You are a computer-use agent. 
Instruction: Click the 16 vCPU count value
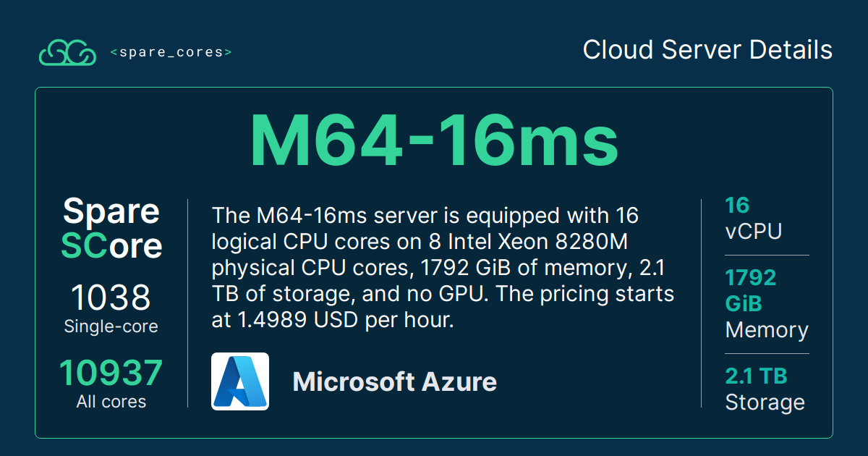click(737, 206)
